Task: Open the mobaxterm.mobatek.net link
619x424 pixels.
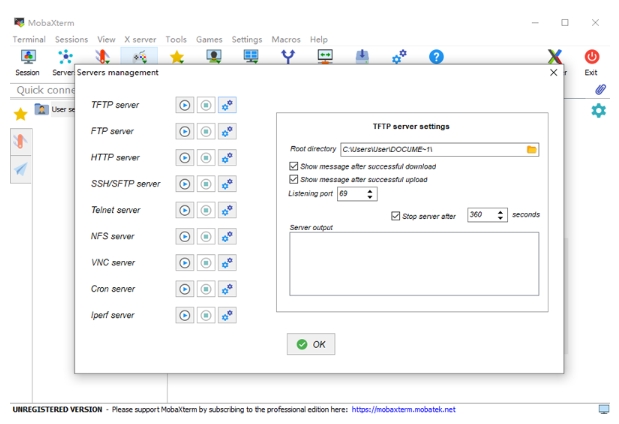Action: pos(403,409)
